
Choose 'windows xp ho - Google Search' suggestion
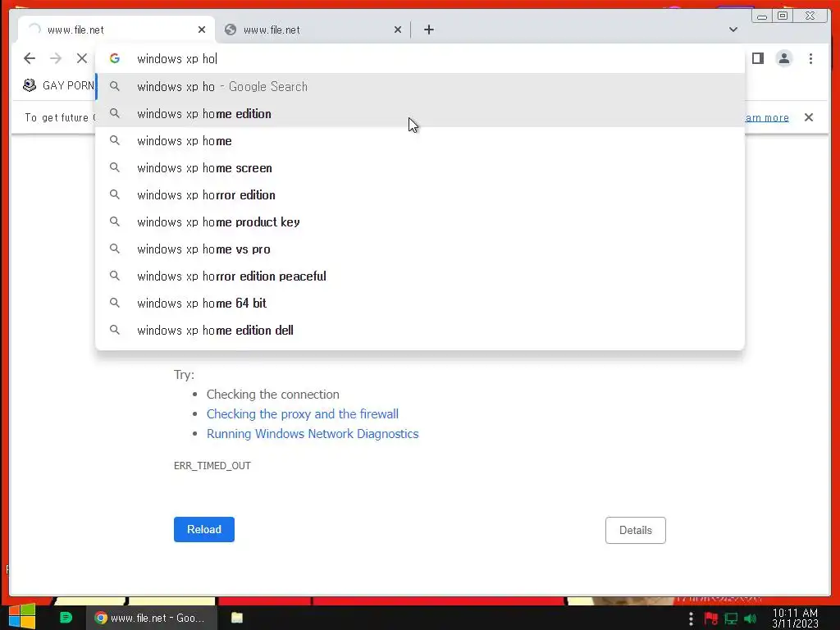(x=420, y=86)
